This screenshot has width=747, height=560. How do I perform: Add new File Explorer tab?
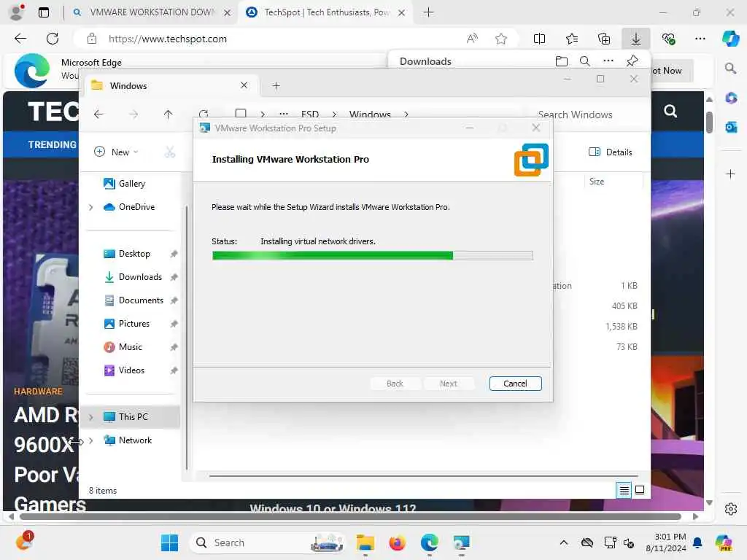pos(276,86)
